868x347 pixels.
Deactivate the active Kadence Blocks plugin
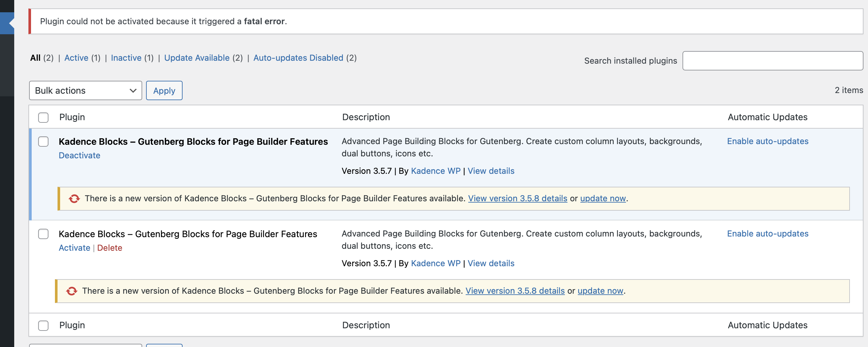79,155
